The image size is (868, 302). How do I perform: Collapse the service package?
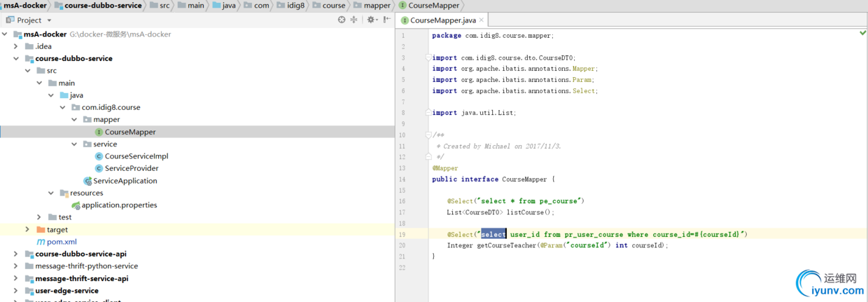click(74, 144)
